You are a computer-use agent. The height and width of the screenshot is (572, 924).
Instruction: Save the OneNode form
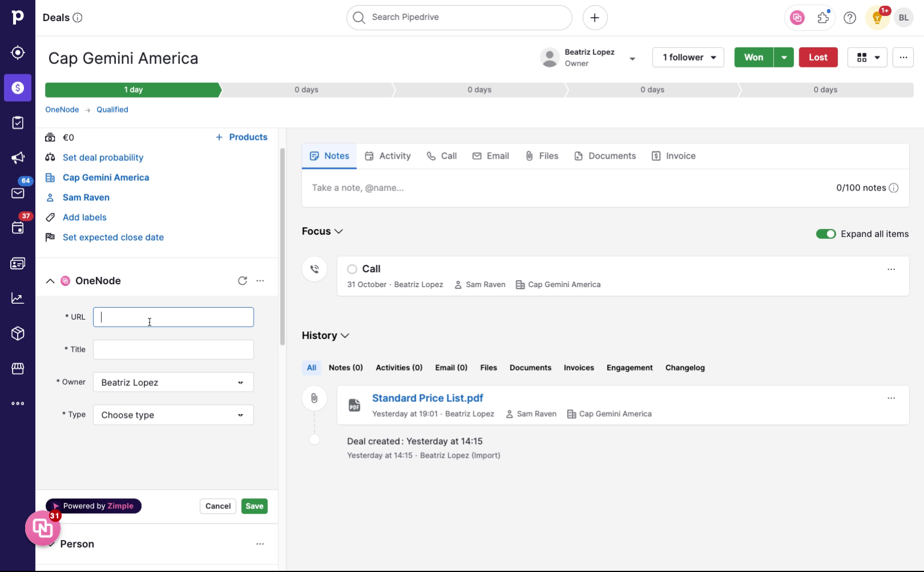(x=254, y=506)
